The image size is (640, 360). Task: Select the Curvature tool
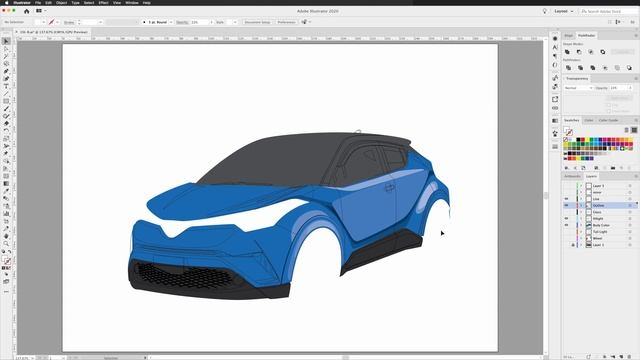pyautogui.click(x=6, y=79)
